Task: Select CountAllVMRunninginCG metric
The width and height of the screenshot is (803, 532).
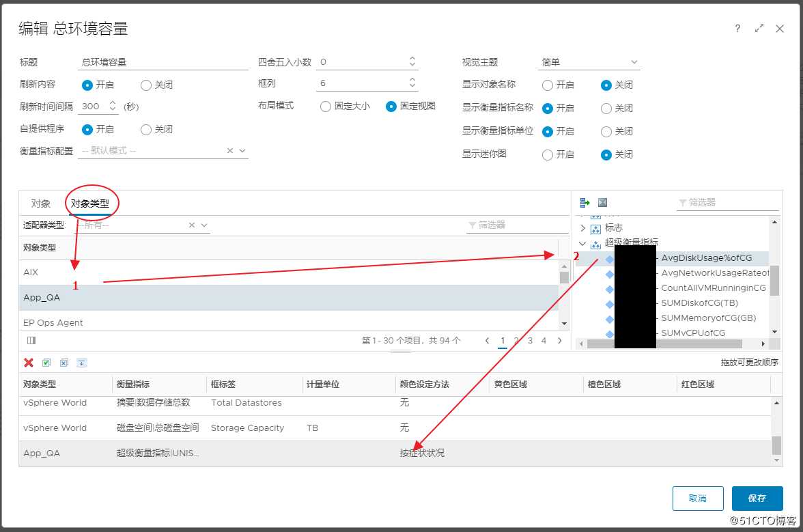Action: point(714,288)
